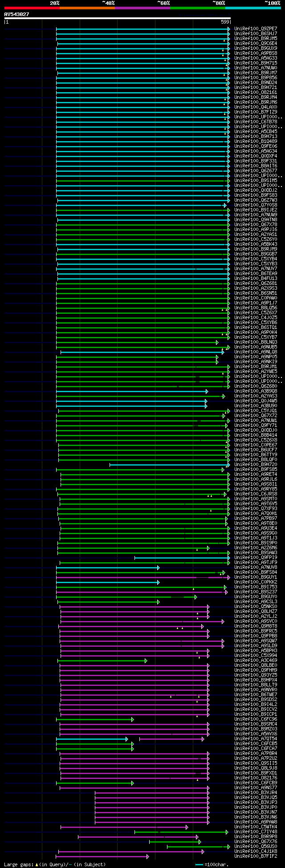Image resolution: width=285 pixels, height=868 pixels.
Task: Select label UniRef100_O82176
Action: pos(255,778)
